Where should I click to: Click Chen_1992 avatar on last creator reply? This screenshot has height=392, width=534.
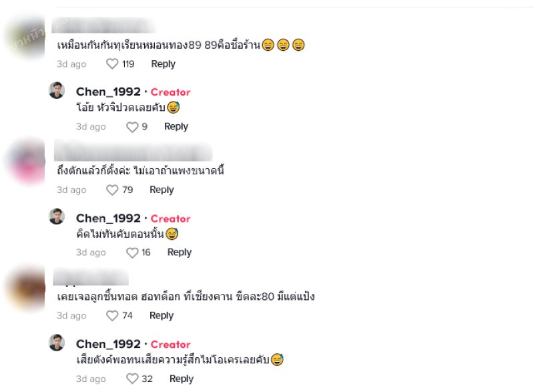57,343
